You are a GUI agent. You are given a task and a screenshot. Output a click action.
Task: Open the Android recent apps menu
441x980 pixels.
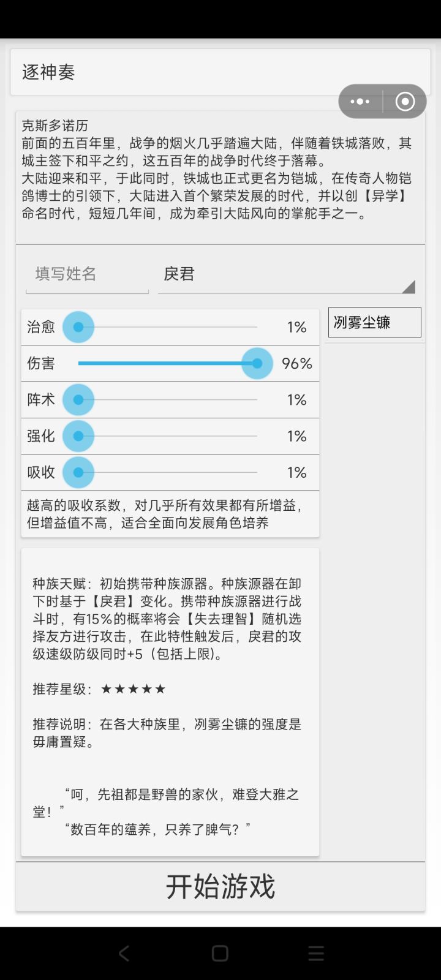(x=316, y=953)
